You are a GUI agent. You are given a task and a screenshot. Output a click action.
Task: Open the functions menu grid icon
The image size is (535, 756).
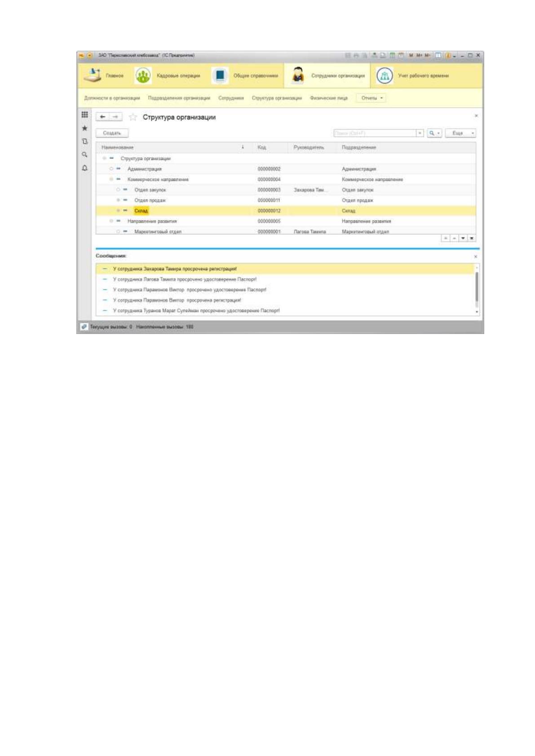(x=84, y=114)
